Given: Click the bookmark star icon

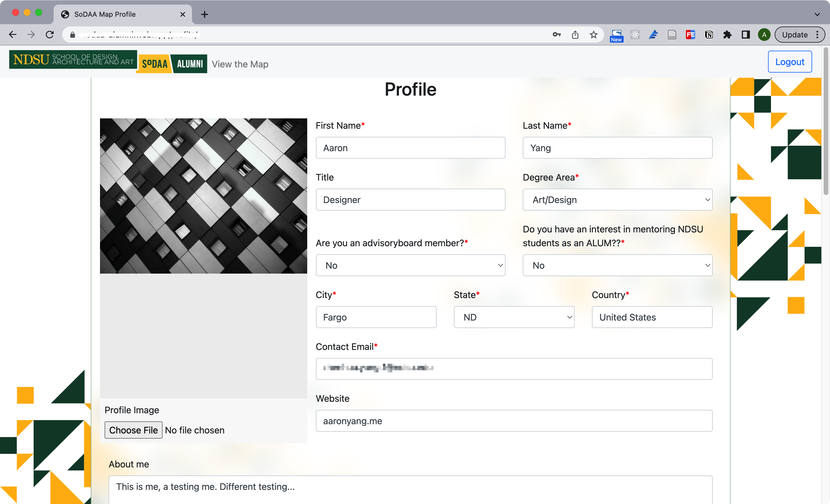Looking at the screenshot, I should [x=593, y=35].
